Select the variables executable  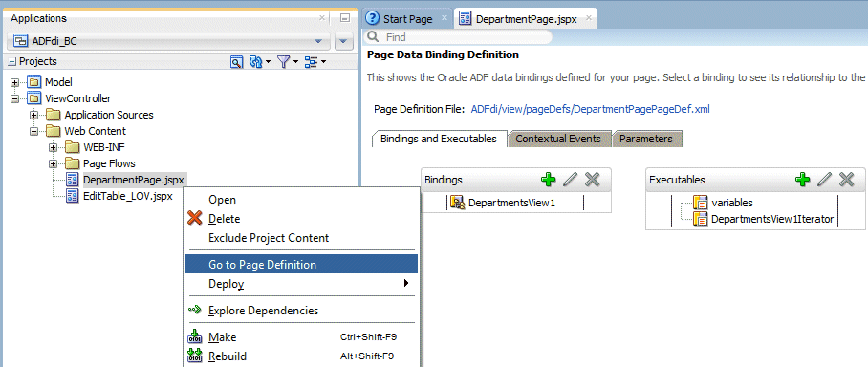click(732, 203)
